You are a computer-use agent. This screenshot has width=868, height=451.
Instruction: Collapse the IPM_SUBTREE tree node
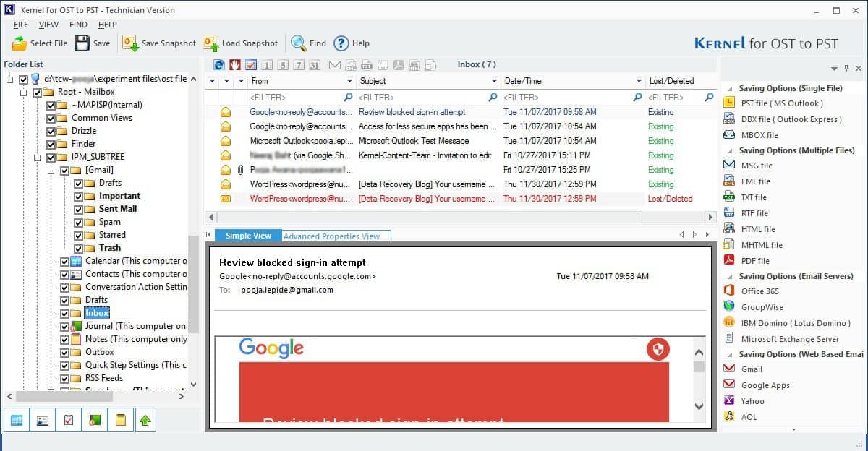coord(38,158)
